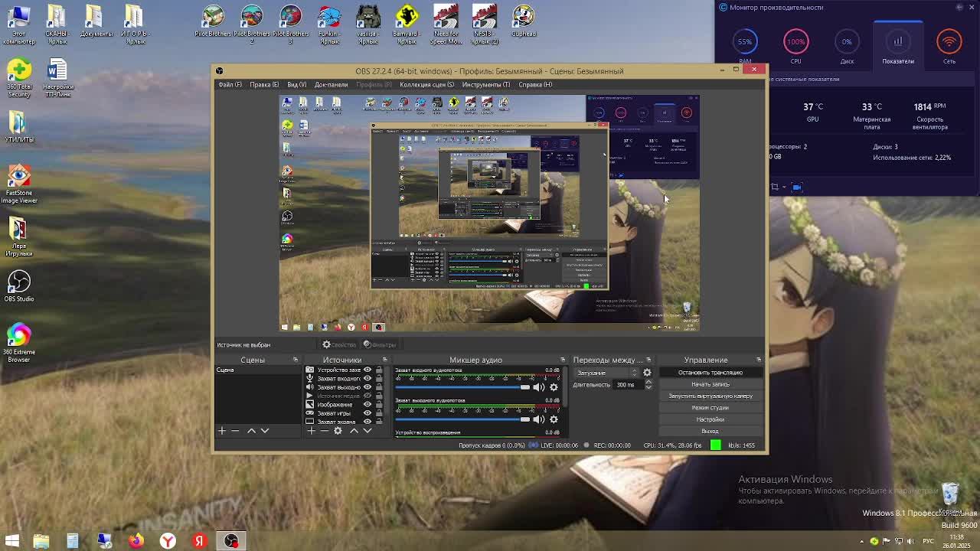Click Запустить виртуальную камеру button
The image size is (980, 551).
tap(710, 396)
